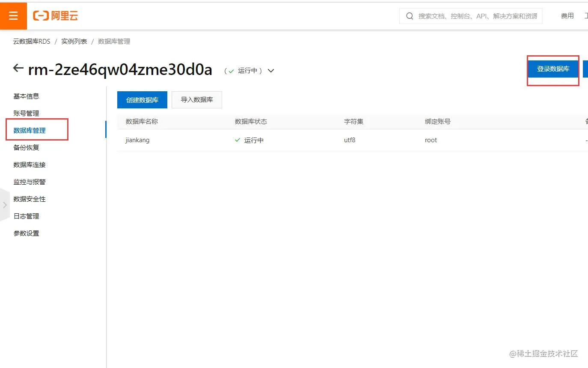Go to 实例列表 breadcrumb
588x368 pixels.
[x=74, y=42]
